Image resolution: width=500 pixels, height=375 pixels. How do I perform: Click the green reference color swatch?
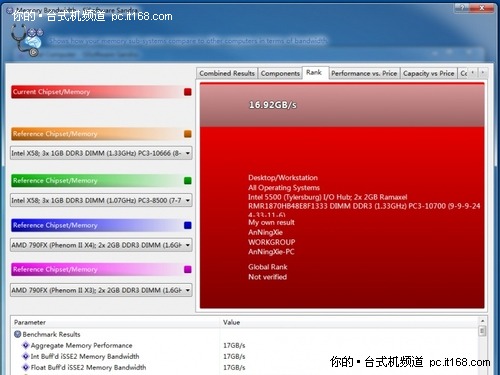coord(188,181)
